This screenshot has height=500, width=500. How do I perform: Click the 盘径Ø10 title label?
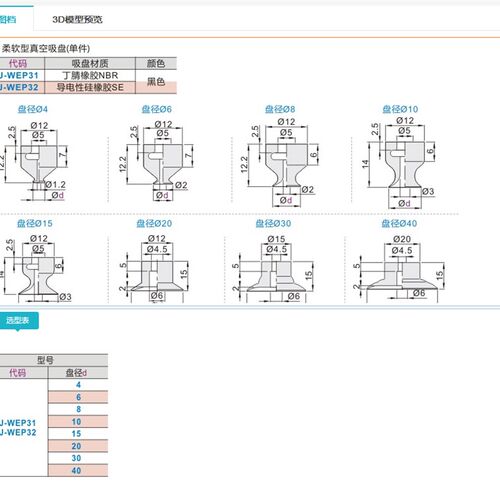[400, 109]
